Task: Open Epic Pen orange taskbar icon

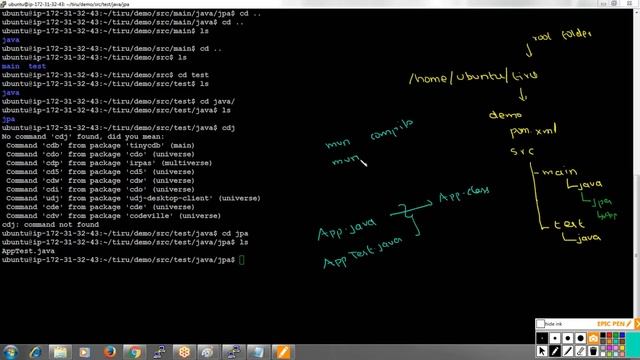Action: [283, 352]
